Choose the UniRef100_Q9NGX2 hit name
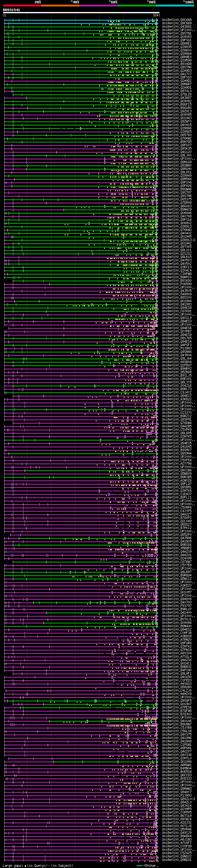The width and height of the screenshot is (197, 868). [176, 856]
